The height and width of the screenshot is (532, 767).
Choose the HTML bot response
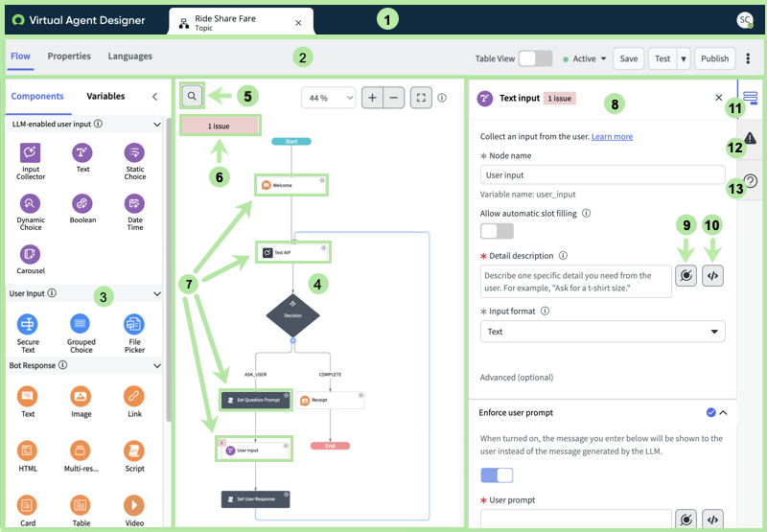point(28,451)
